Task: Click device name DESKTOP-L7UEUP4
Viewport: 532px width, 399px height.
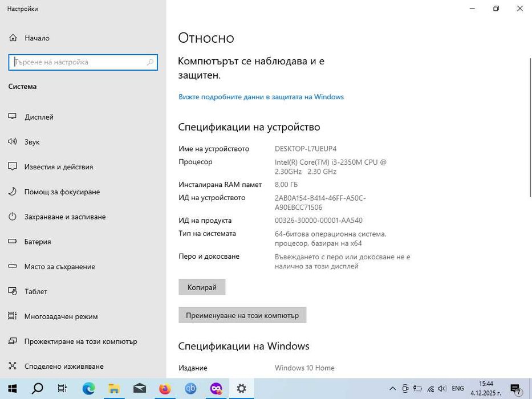Action: 306,149
